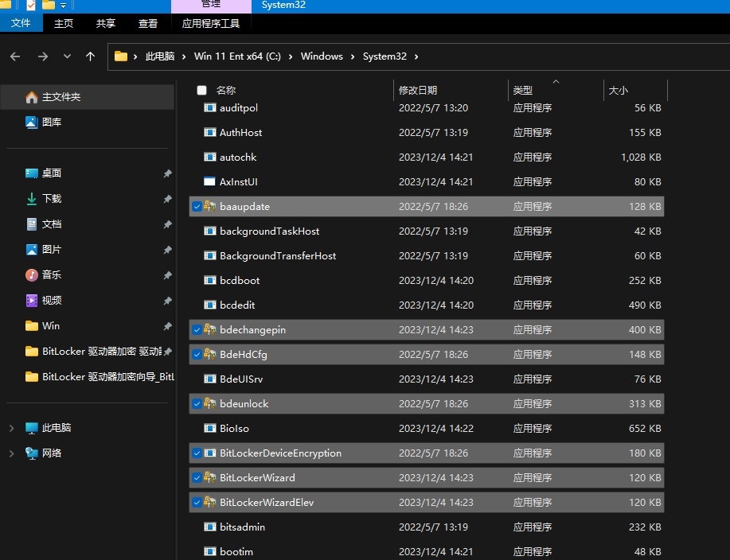
Task: Click the Back navigation arrow
Action: point(15,56)
